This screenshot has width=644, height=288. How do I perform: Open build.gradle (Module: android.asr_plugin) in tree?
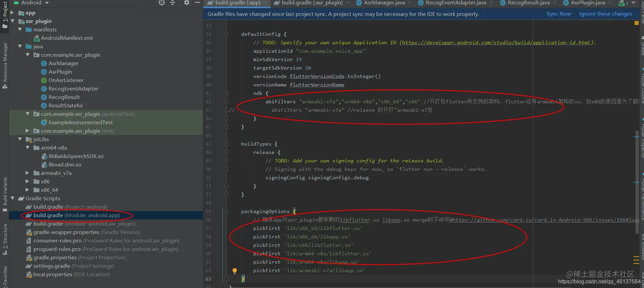tap(80, 224)
